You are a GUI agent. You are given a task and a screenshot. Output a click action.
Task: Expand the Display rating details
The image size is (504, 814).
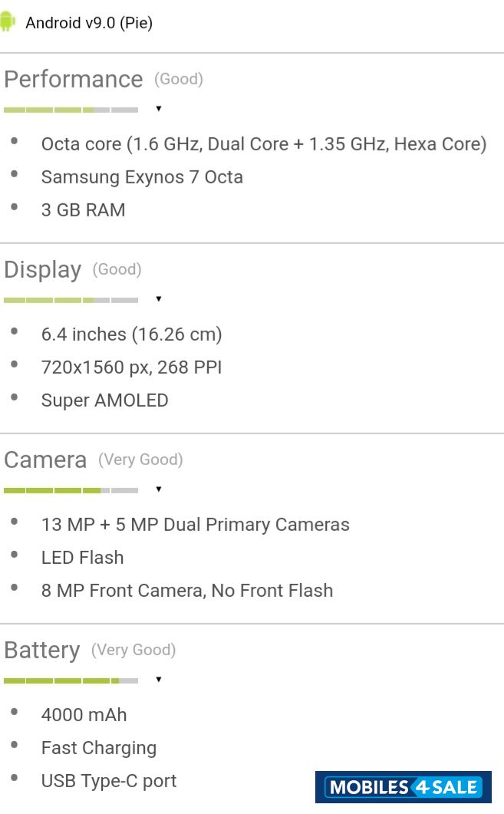pos(159,299)
